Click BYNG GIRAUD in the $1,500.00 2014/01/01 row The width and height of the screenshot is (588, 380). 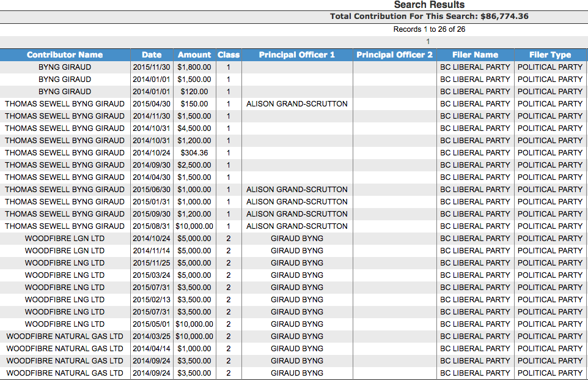[x=65, y=80]
